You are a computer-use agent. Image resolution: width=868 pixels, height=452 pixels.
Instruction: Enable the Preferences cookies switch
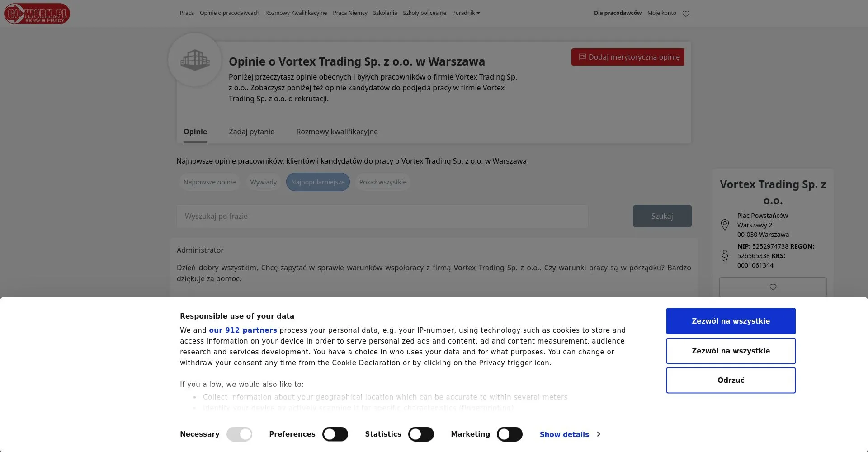(335, 434)
